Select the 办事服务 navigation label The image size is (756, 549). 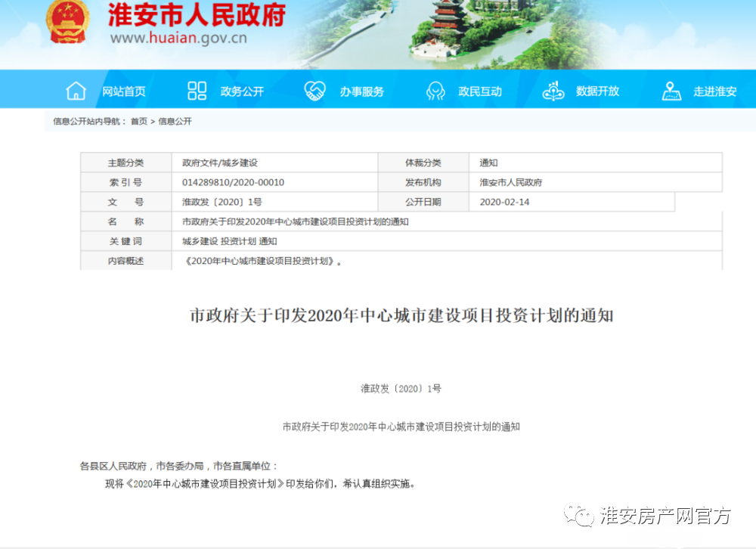click(x=361, y=91)
